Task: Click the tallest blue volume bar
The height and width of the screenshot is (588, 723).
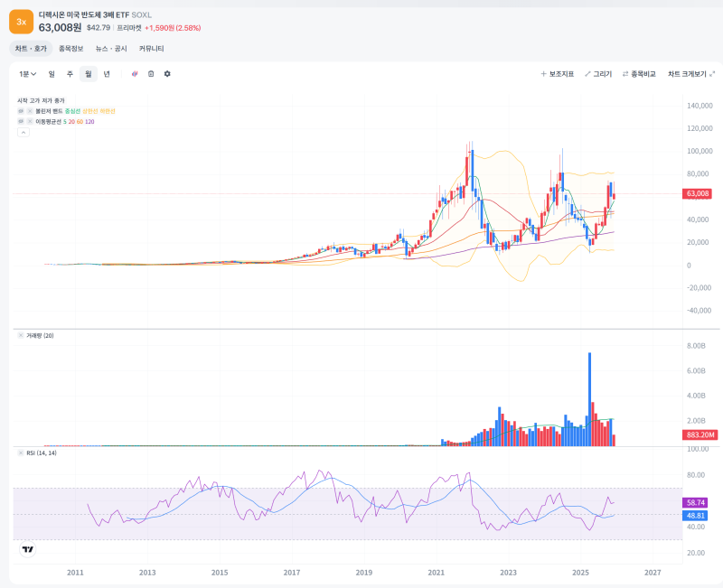Action: point(589,399)
